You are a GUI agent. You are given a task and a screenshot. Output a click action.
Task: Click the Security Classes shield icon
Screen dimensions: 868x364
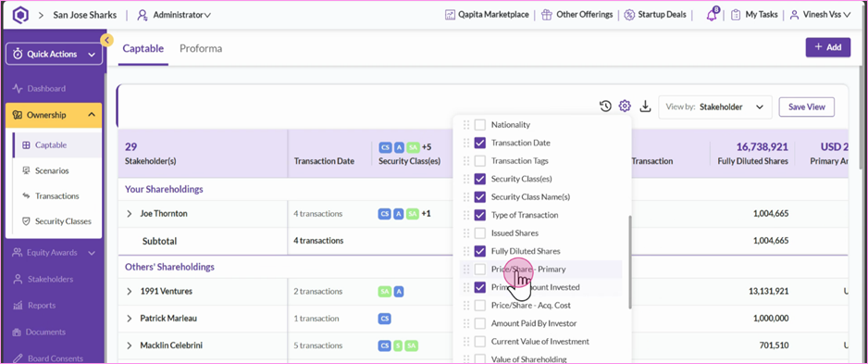(26, 221)
